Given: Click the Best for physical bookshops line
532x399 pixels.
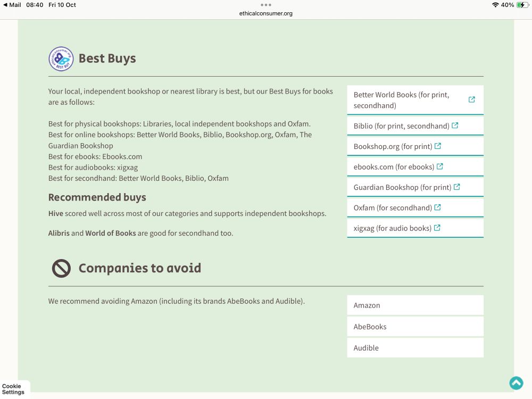Looking at the screenshot, I should (x=179, y=124).
